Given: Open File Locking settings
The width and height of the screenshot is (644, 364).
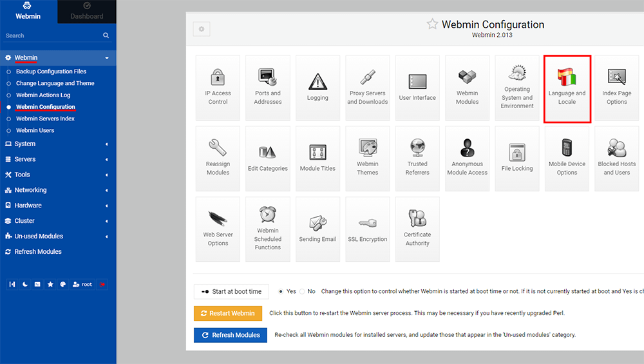Looking at the screenshot, I should [x=517, y=158].
